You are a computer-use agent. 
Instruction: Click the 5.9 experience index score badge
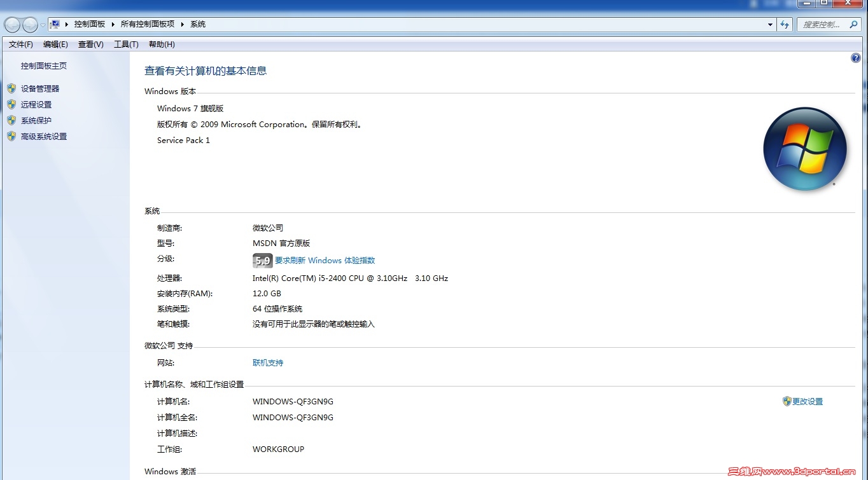pyautogui.click(x=263, y=261)
